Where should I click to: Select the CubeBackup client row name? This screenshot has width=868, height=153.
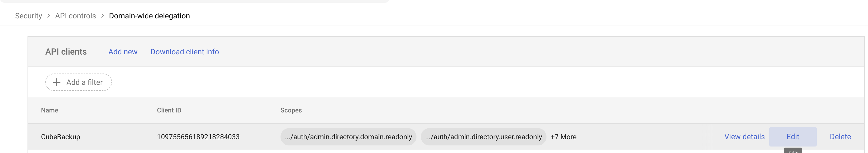coord(61,137)
